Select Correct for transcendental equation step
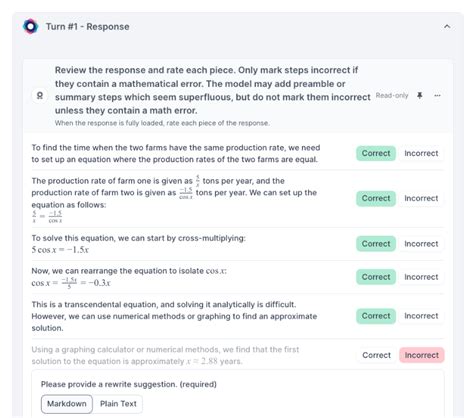Screen dimensions: 474x418 click(x=376, y=316)
